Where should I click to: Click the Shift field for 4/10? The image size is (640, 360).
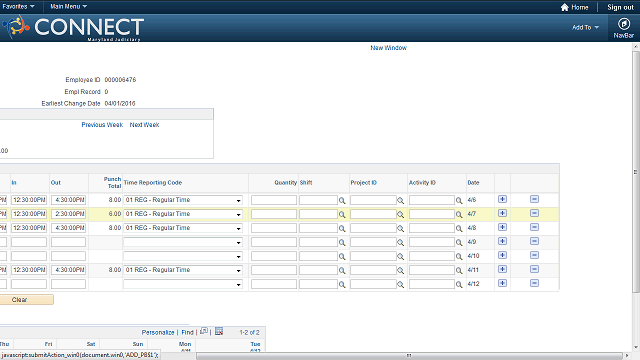318,256
